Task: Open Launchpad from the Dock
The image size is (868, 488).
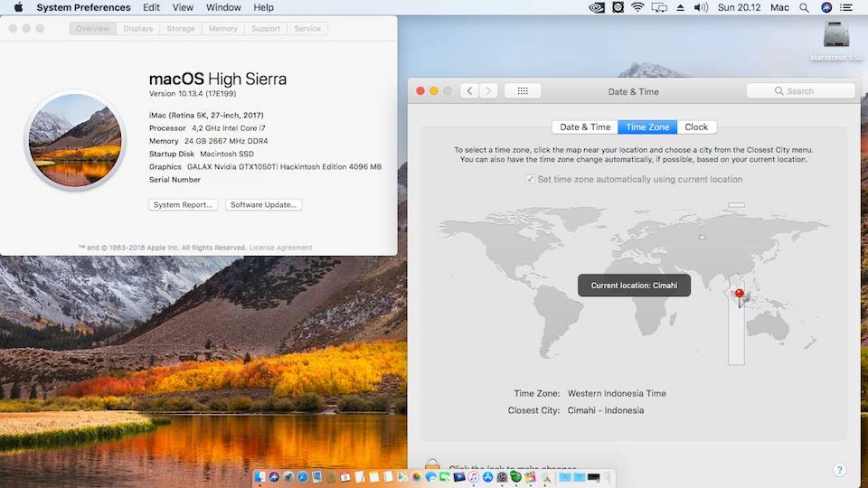Action: (x=288, y=476)
